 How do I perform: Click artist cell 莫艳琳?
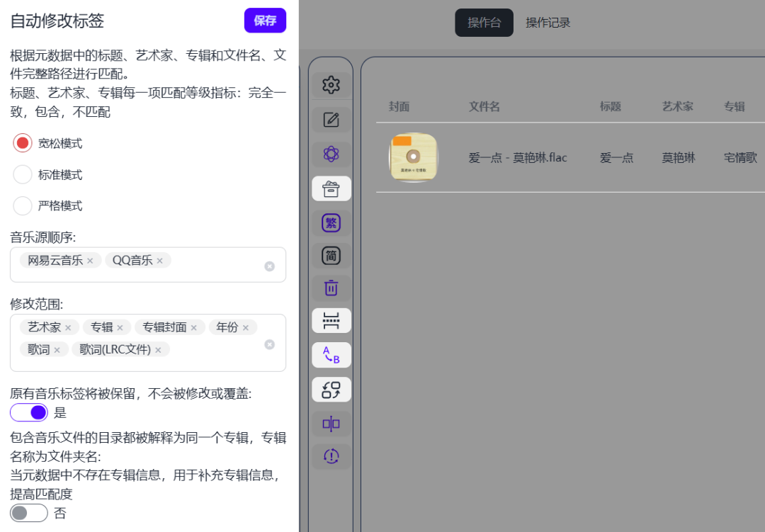pyautogui.click(x=679, y=158)
